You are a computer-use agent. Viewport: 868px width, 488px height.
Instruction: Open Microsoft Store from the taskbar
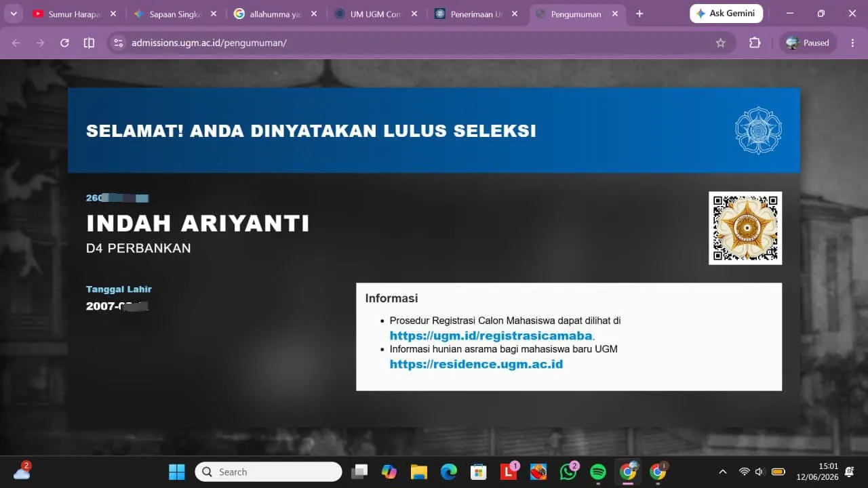click(479, 472)
